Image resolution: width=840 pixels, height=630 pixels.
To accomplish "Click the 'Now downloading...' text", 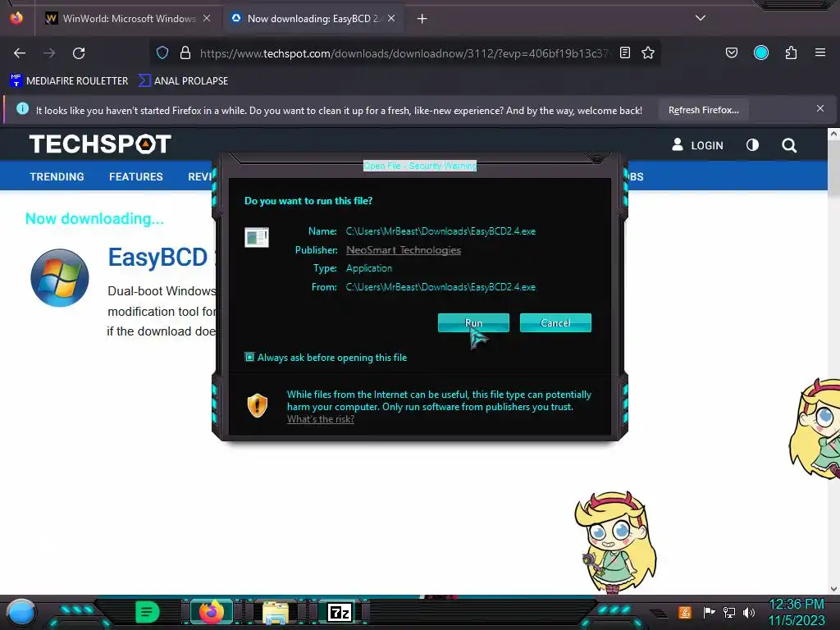I will pos(95,218).
